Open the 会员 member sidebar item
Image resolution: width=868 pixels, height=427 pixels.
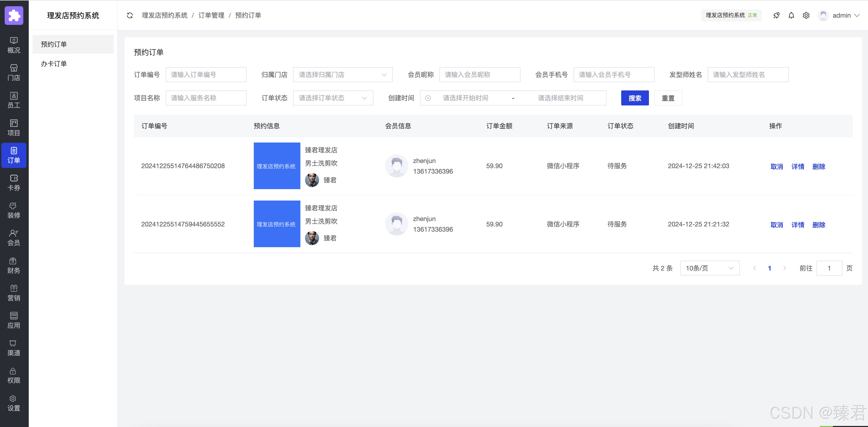(x=14, y=238)
